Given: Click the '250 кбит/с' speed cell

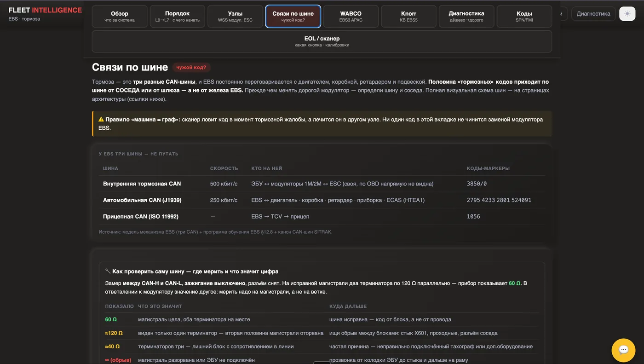Looking at the screenshot, I should pyautogui.click(x=224, y=200).
